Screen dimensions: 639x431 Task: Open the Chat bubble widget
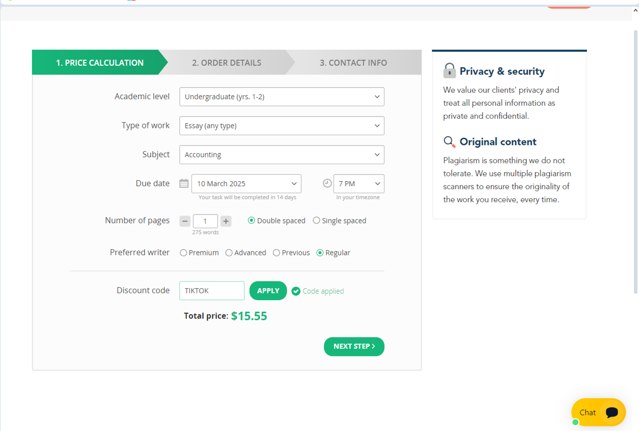point(598,412)
